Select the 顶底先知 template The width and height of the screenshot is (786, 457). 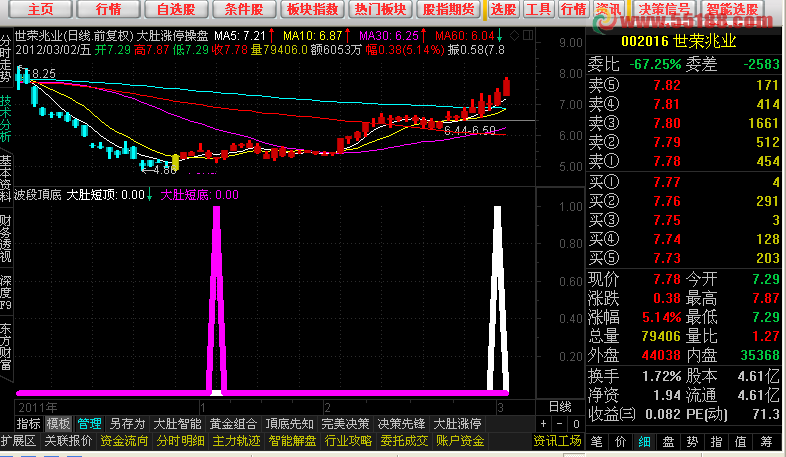(290, 424)
